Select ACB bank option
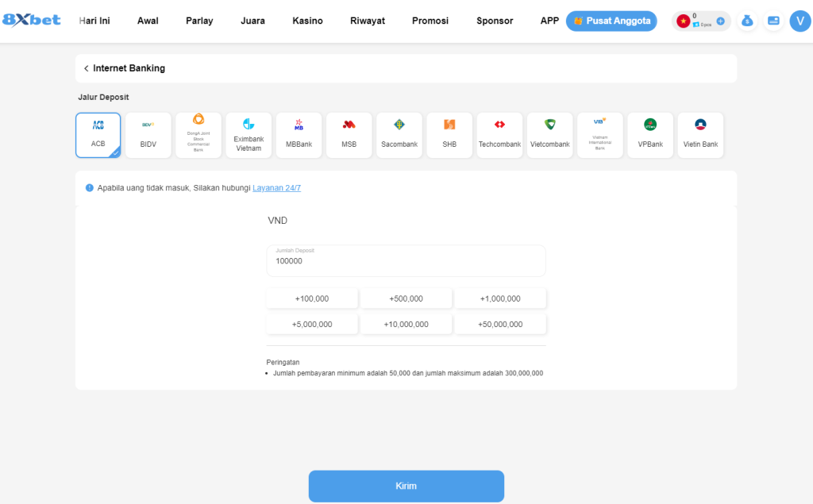 point(98,135)
